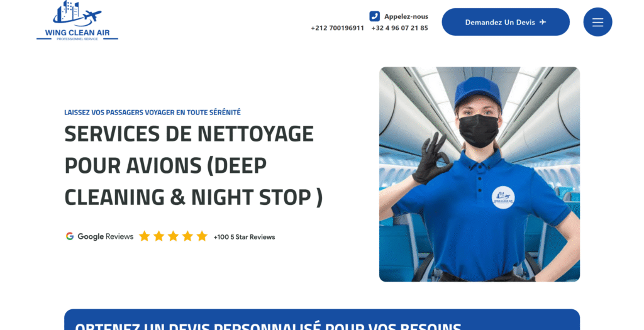Click the Google G logo
Image resolution: width=644 pixels, height=330 pixels.
70,236
